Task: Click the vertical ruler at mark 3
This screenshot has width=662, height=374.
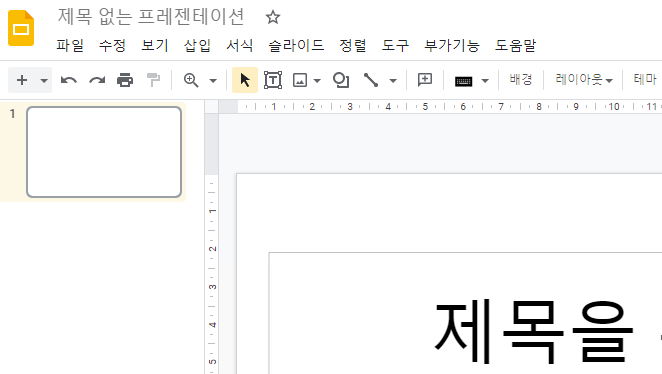Action: tap(212, 287)
